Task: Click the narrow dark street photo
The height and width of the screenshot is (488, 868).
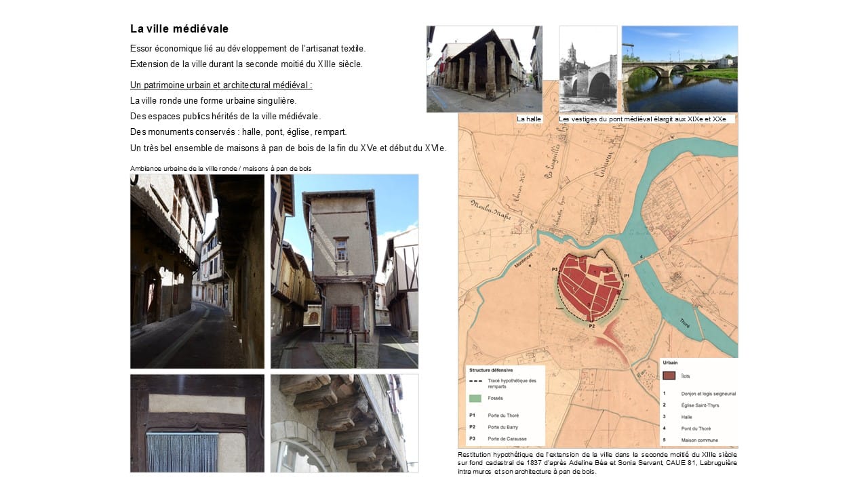Action: (x=197, y=271)
